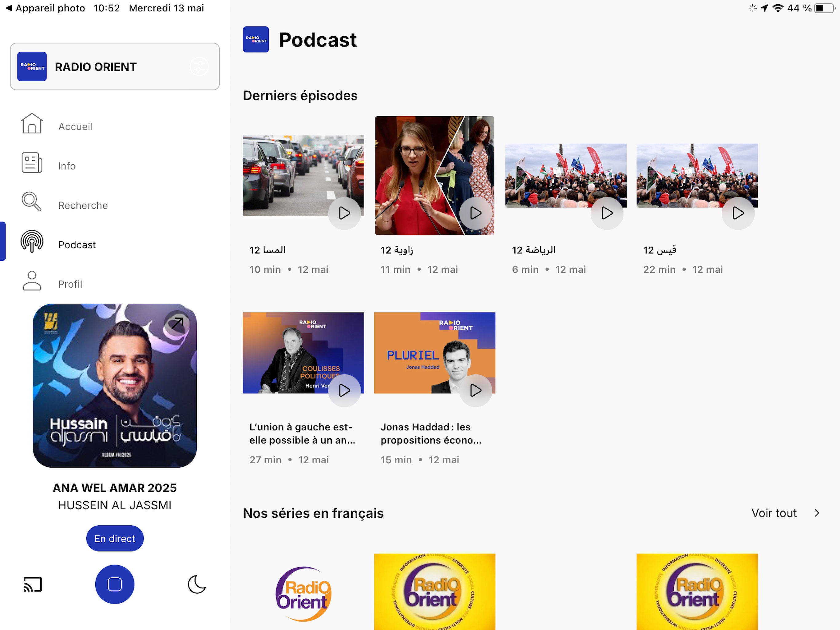Select the Profil menu label

tap(70, 284)
